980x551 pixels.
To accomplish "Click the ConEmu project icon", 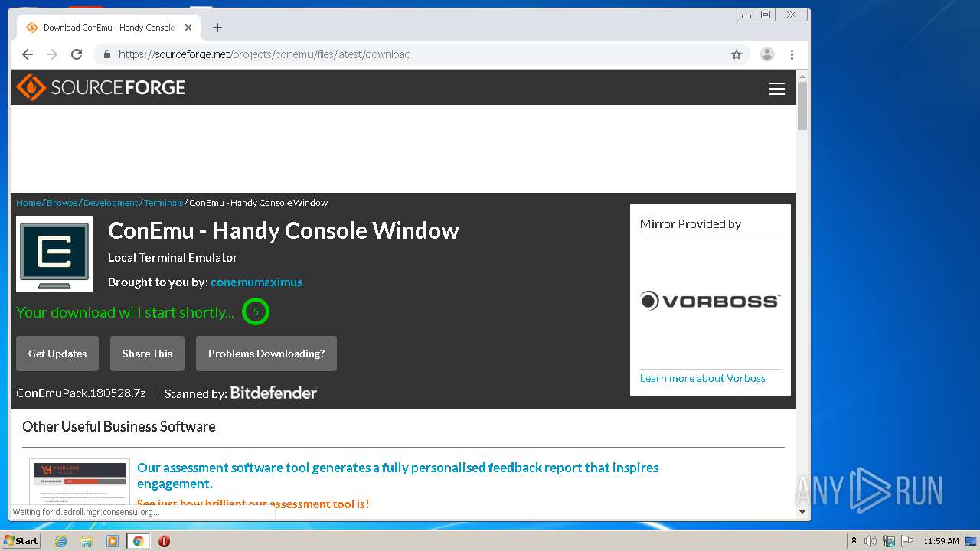I will [54, 254].
